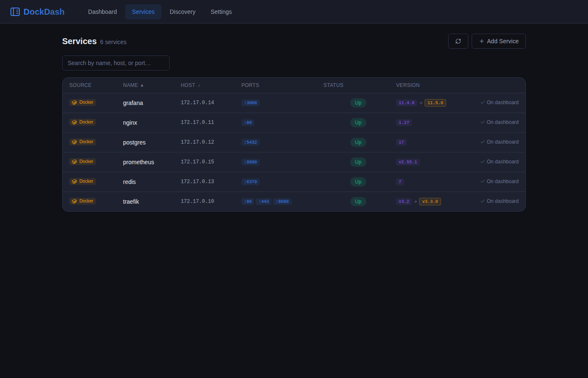Click the Docker source badge for traefik
This screenshot has width=588, height=378.
pos(83,201)
